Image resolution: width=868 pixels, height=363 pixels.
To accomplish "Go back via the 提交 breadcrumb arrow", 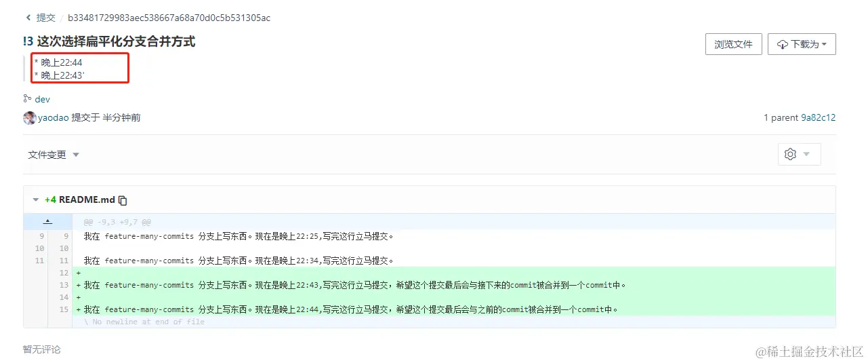I will click(28, 18).
